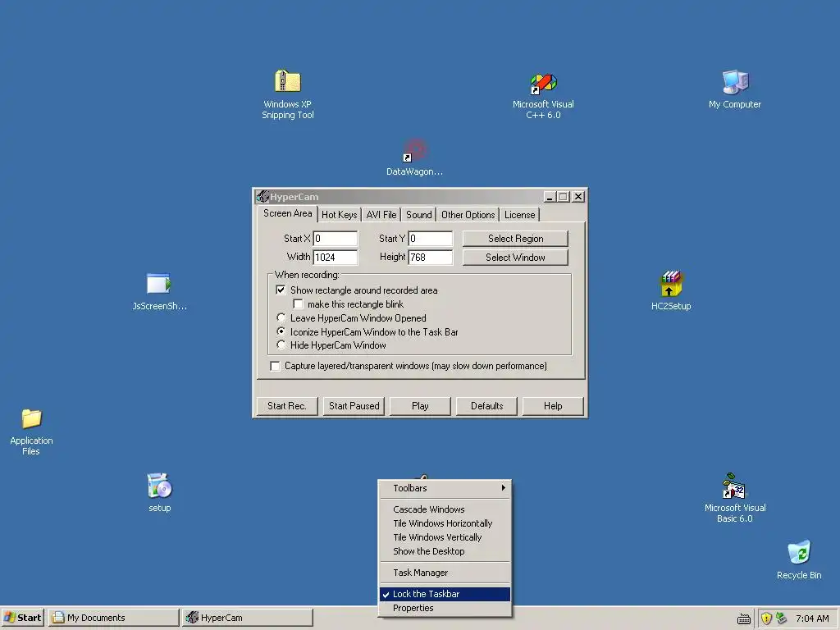The image size is (840, 630).
Task: Open the Windows Start button
Action: click(x=22, y=618)
